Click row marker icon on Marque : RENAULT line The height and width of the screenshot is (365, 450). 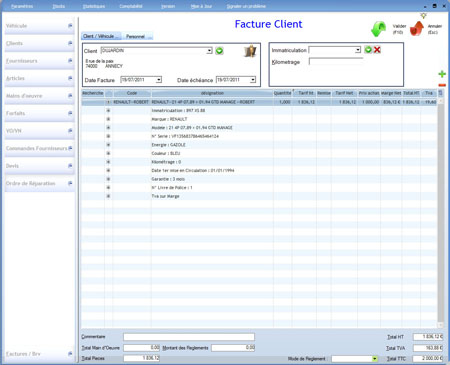(108, 119)
